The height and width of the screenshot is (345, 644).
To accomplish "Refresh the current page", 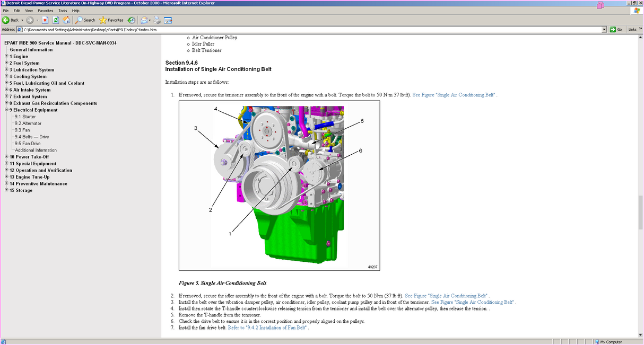I will pyautogui.click(x=56, y=20).
